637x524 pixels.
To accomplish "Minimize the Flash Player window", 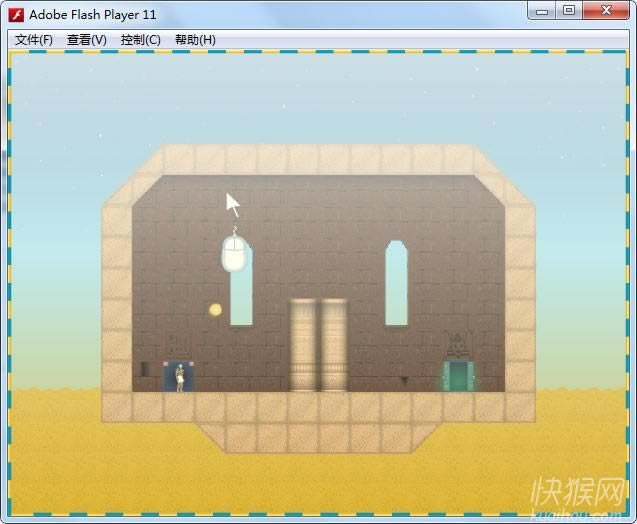I will click(x=541, y=11).
